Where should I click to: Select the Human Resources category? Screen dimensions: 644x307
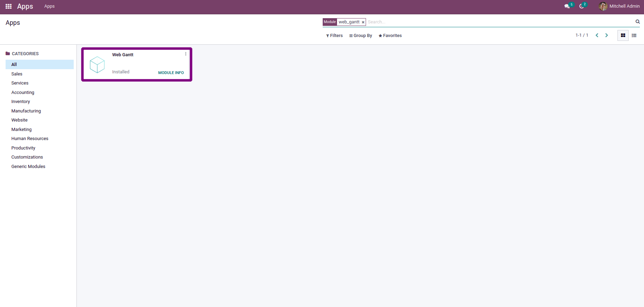point(30,139)
